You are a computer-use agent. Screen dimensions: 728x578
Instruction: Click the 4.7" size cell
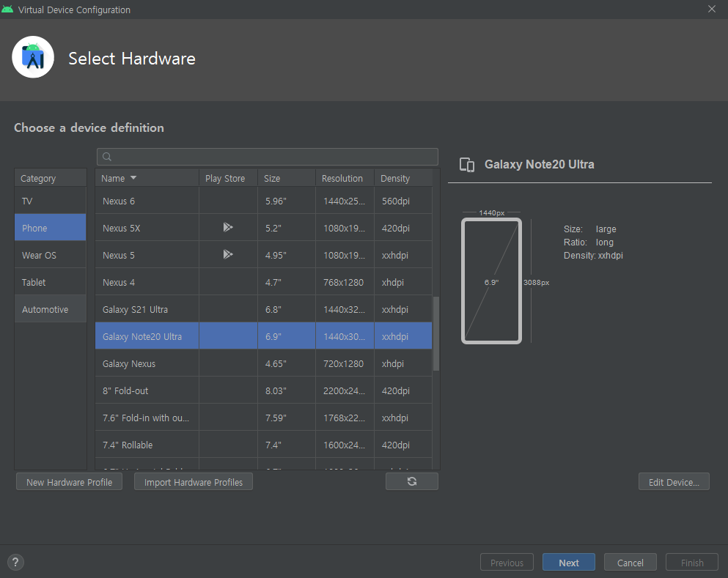287,282
